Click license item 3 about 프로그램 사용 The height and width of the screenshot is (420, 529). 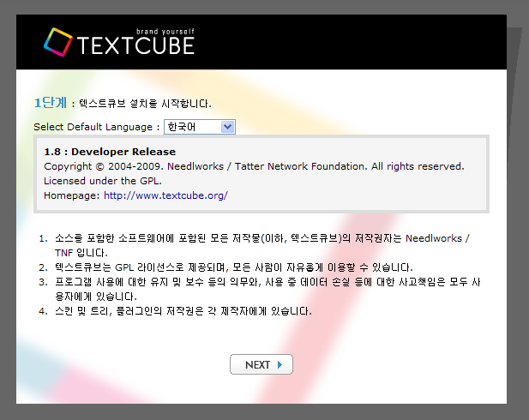click(x=268, y=289)
